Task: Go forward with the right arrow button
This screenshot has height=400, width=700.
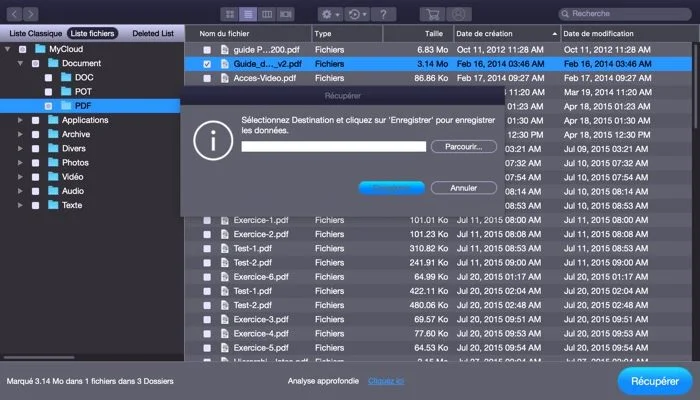Action: 30,14
